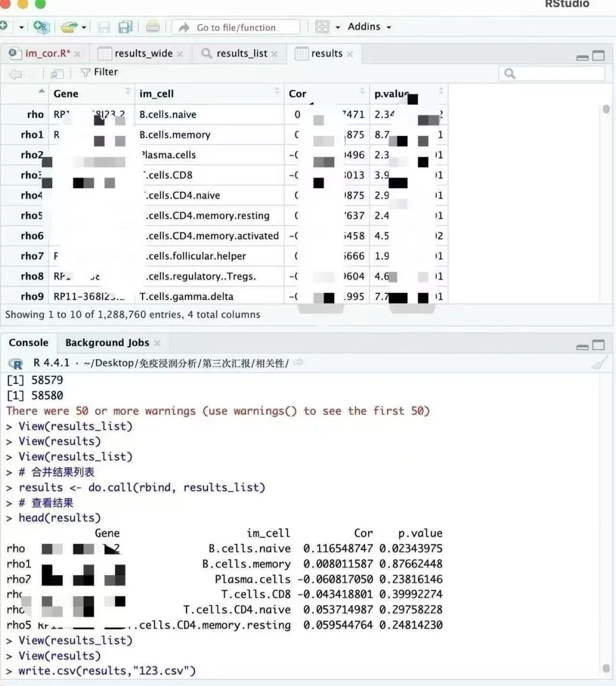Select the B.cells.naive cell
The image size is (616, 686).
[x=209, y=115]
